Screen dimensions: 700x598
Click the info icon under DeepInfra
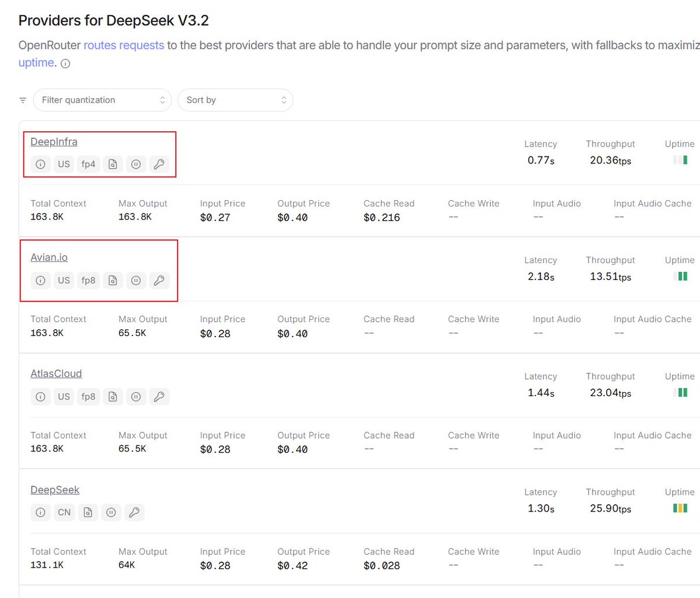(40, 165)
